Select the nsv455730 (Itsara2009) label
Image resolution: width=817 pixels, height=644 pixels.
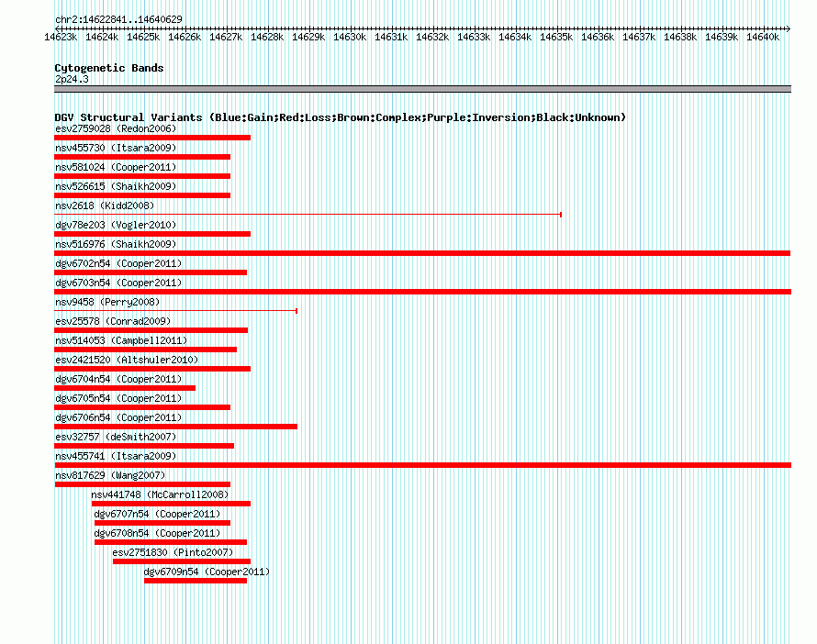click(116, 148)
